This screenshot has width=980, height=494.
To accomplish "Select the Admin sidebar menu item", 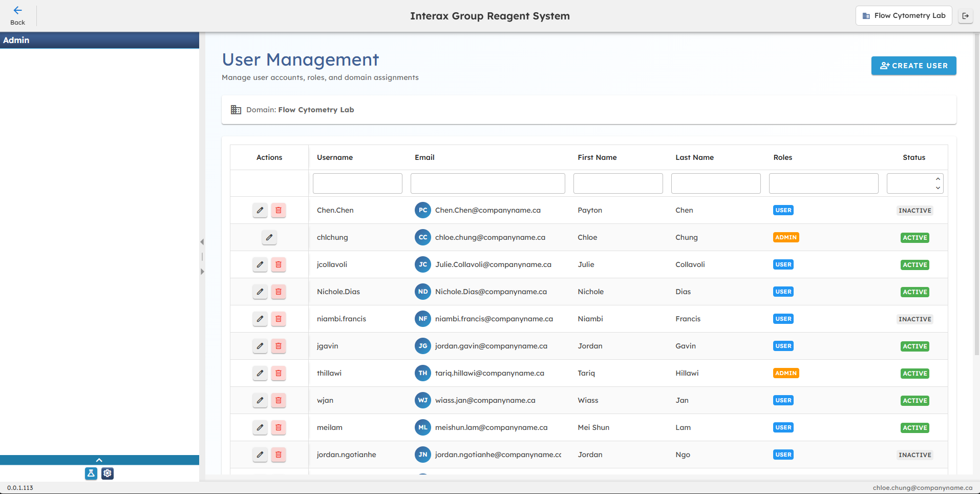I will point(16,40).
